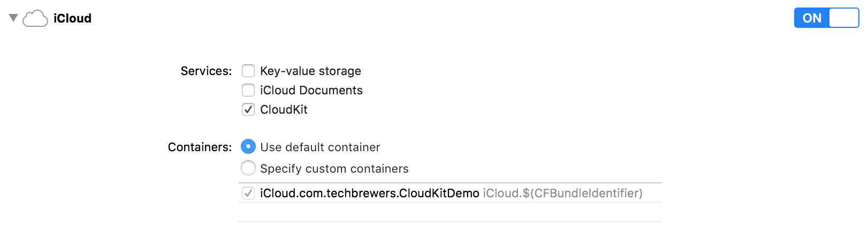This screenshot has width=868, height=237.
Task: Click the iCloud cloud icon
Action: tap(35, 18)
